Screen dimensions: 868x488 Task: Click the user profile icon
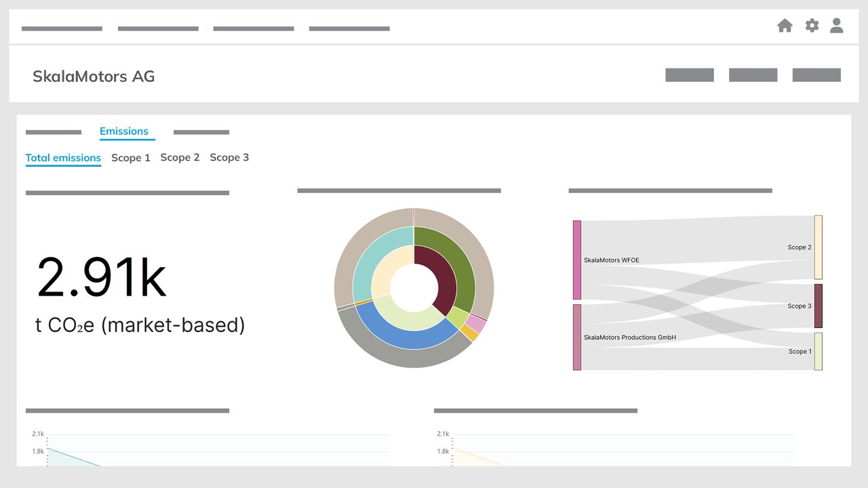click(x=837, y=26)
